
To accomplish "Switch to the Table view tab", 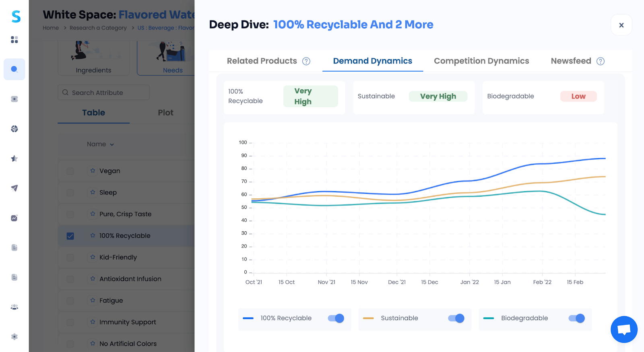I will pyautogui.click(x=94, y=113).
